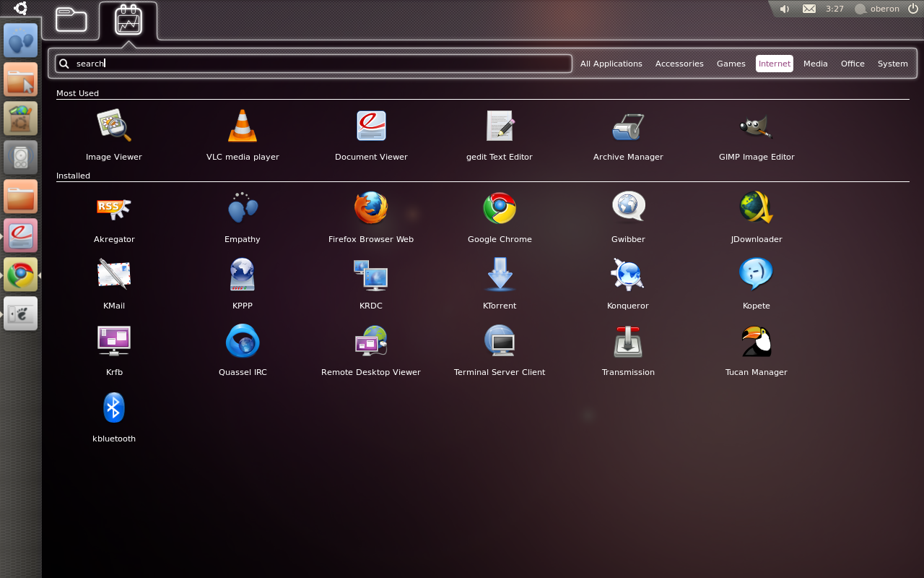Launch VLC media player

click(x=243, y=127)
